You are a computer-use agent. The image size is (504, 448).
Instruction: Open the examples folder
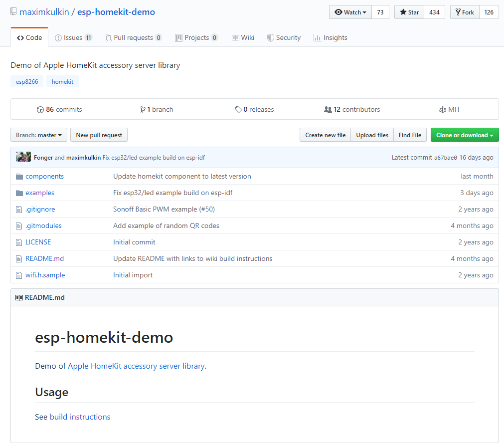[x=40, y=193]
